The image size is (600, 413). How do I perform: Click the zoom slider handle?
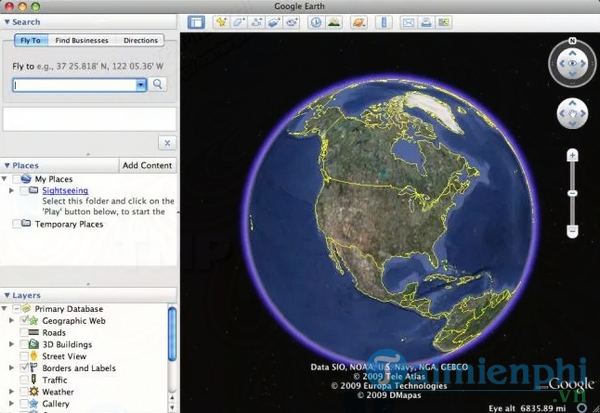coord(572,193)
